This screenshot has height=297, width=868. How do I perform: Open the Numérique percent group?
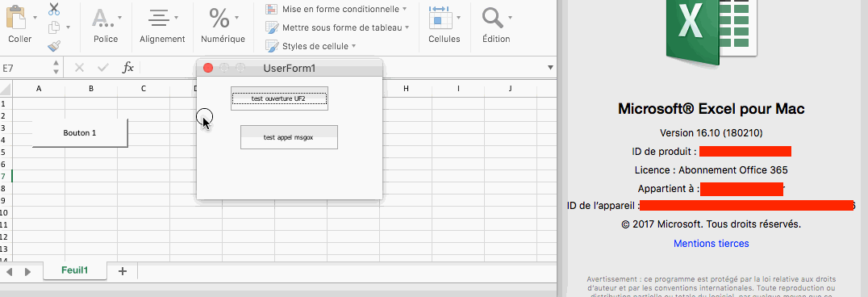(223, 25)
